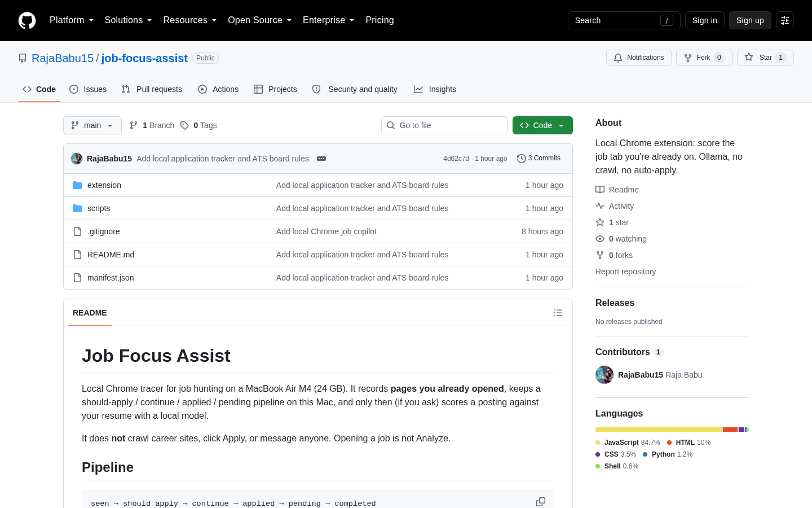Viewport: 812px width, 508px height.
Task: Copy the pipeline code block
Action: pos(541,502)
